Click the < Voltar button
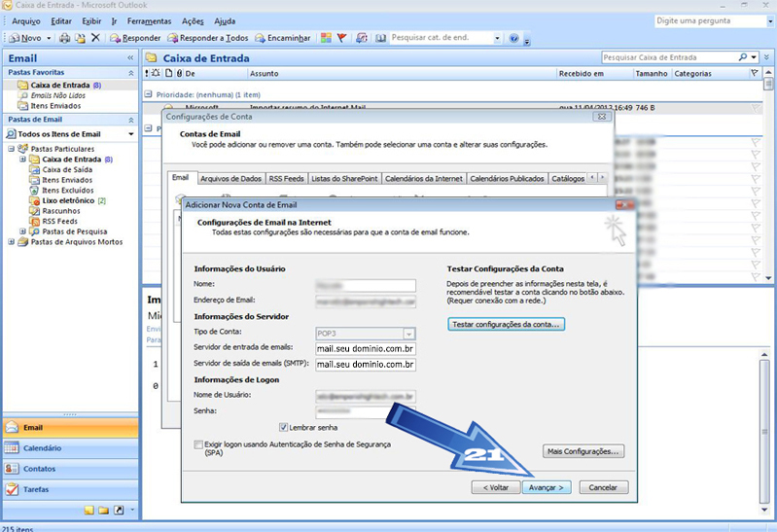777x532 pixels. pos(496,487)
